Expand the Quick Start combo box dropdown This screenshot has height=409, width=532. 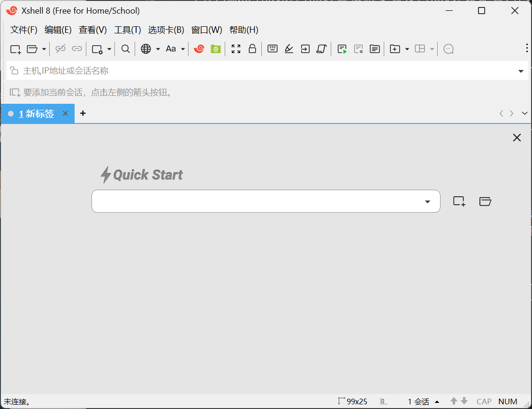pyautogui.click(x=427, y=202)
